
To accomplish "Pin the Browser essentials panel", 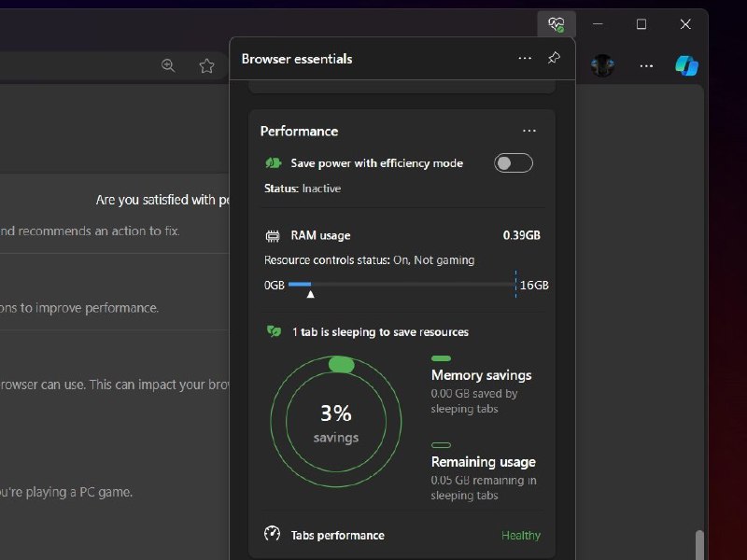I will click(x=554, y=59).
